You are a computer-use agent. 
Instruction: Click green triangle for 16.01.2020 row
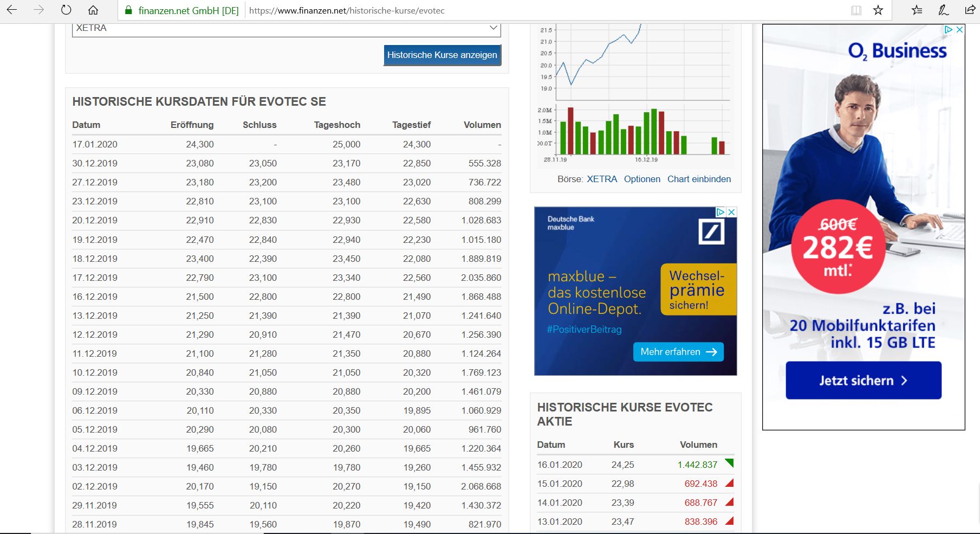click(729, 464)
